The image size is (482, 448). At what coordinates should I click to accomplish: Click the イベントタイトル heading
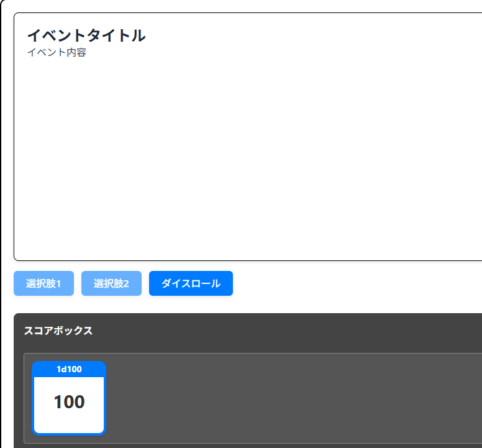click(86, 35)
